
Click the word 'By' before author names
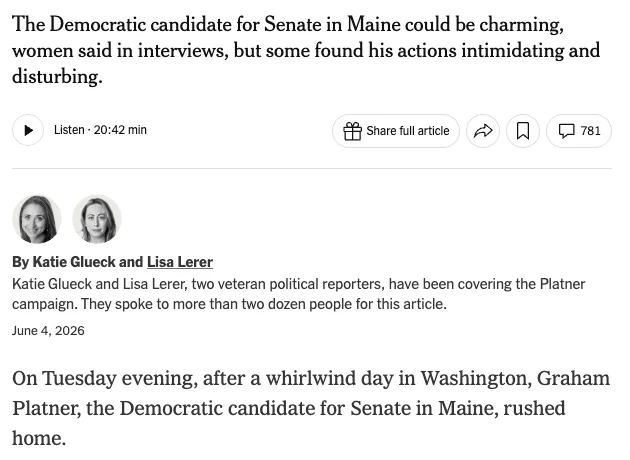(x=20, y=262)
